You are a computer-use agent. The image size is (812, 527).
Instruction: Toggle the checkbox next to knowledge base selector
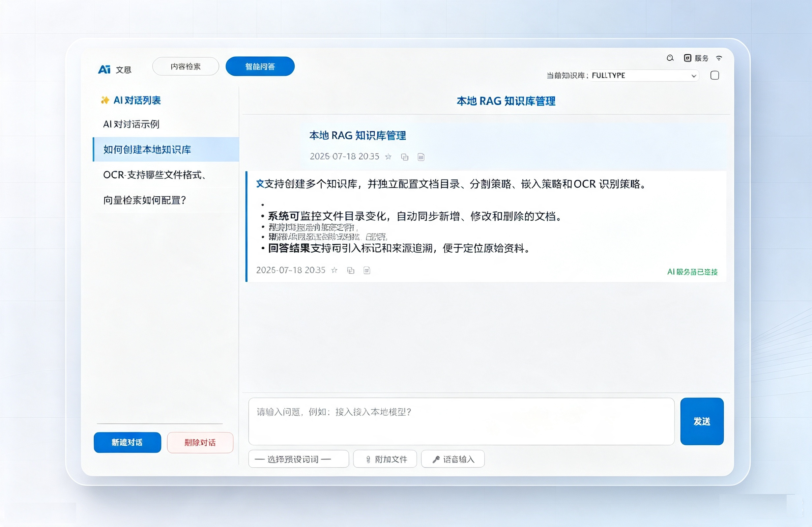[714, 75]
